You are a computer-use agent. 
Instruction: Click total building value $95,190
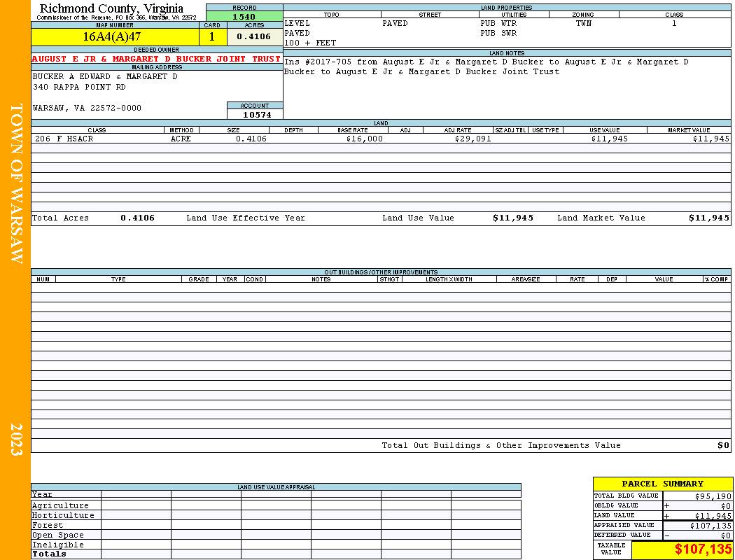point(713,496)
